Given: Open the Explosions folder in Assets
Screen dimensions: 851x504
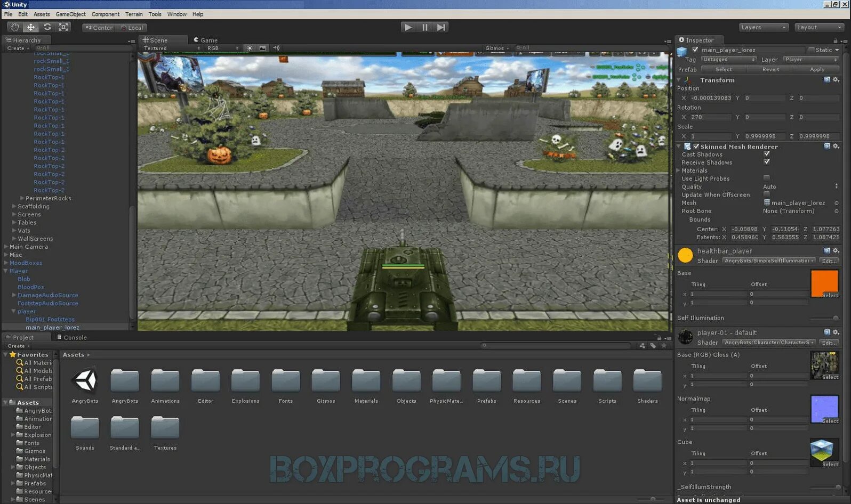Looking at the screenshot, I should click(245, 385).
